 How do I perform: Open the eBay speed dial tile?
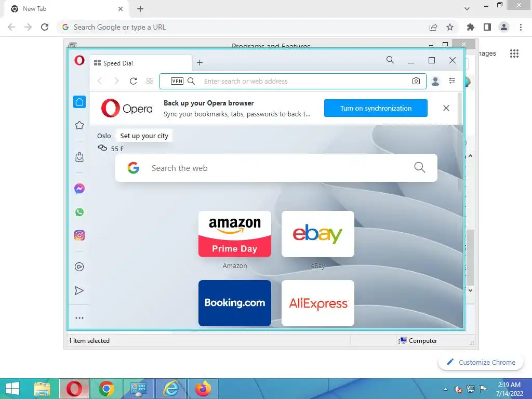click(x=318, y=234)
